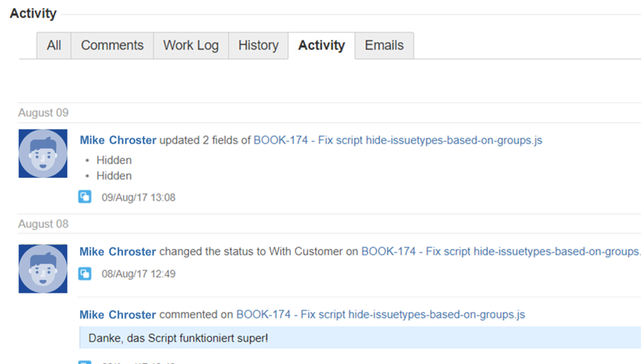Show the History tab
The image size is (641, 364).
[x=258, y=46]
